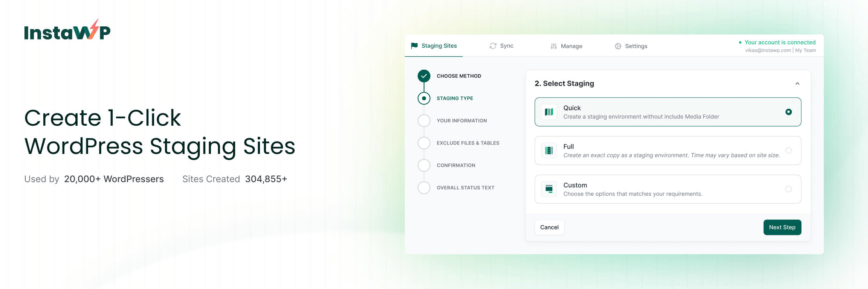Select the Quick staging radio button
868x289 pixels.
pos(788,112)
